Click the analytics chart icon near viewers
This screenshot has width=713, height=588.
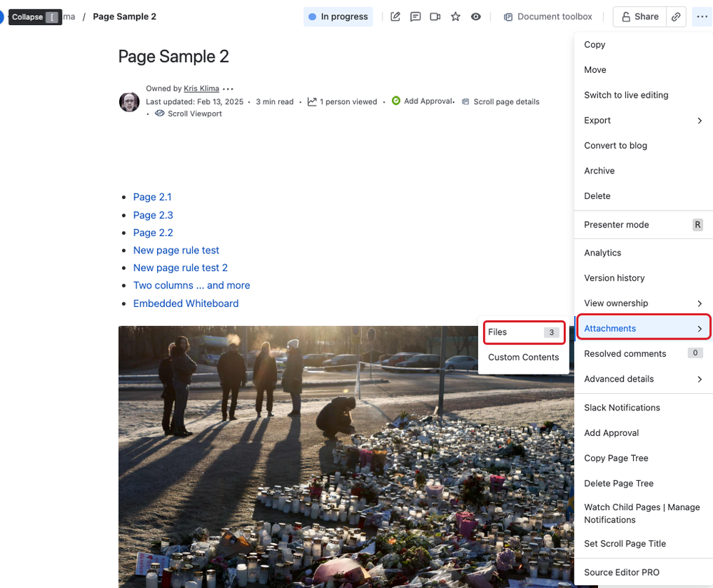[x=312, y=101]
